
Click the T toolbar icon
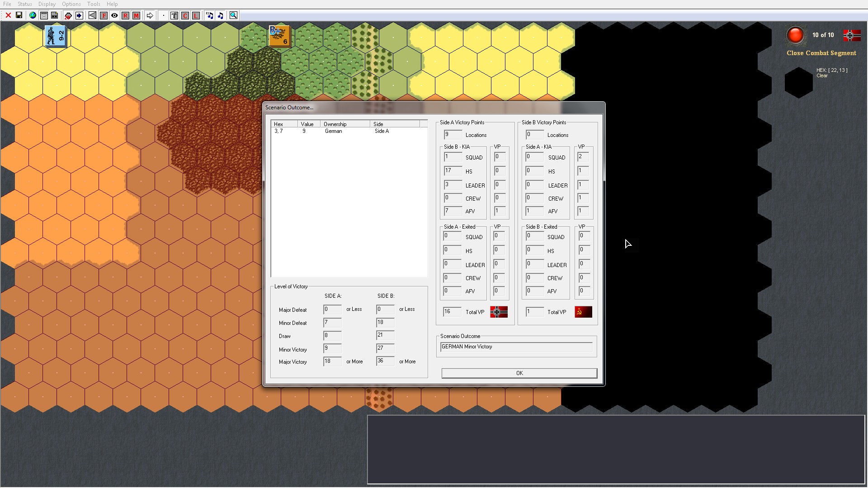click(x=174, y=15)
